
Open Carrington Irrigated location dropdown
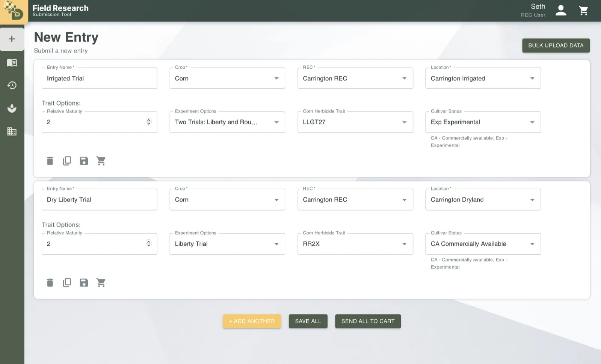pos(483,78)
